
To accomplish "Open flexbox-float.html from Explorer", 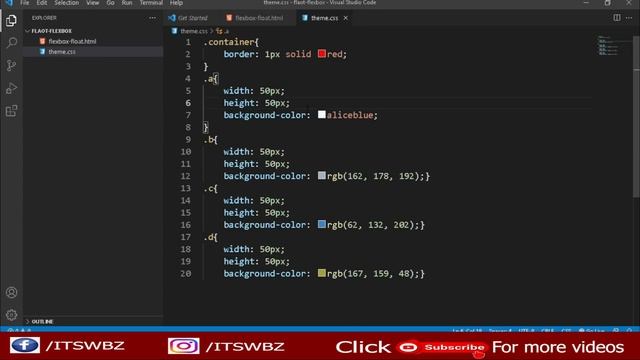I will (x=72, y=41).
